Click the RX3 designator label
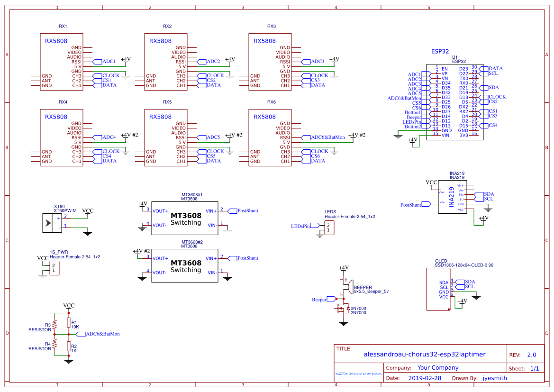This screenshot has height=392, width=554. [x=272, y=26]
